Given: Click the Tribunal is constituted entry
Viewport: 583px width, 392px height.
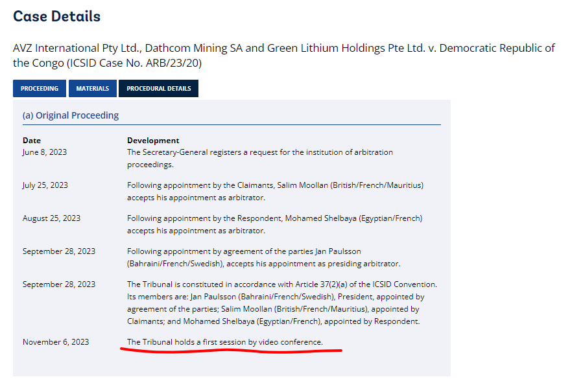Looking at the screenshot, I should click(x=282, y=303).
